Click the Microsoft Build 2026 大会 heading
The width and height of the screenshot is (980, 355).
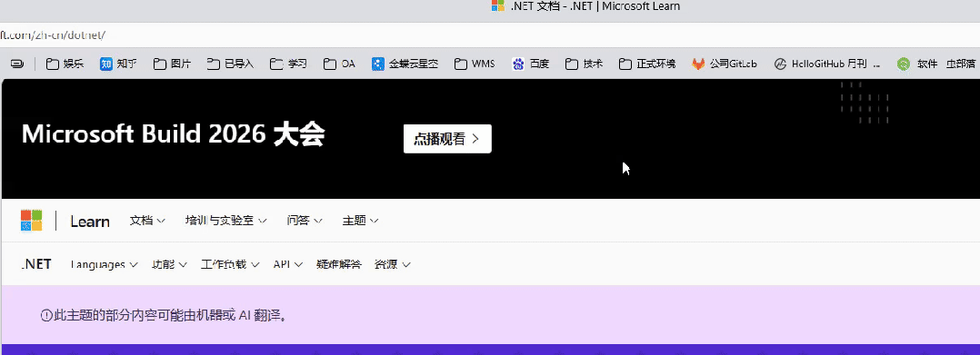[x=173, y=134]
